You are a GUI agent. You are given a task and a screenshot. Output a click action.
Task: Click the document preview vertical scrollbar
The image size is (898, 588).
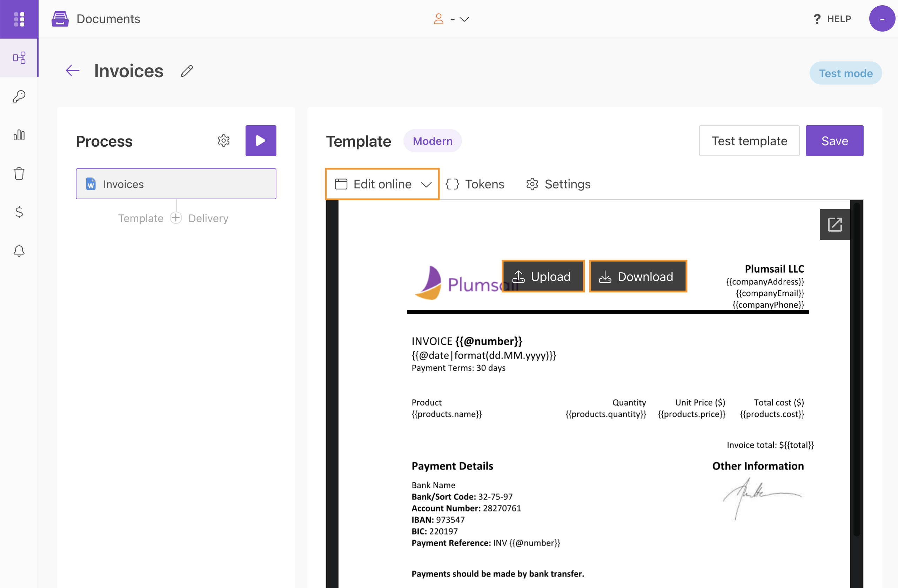click(x=856, y=370)
